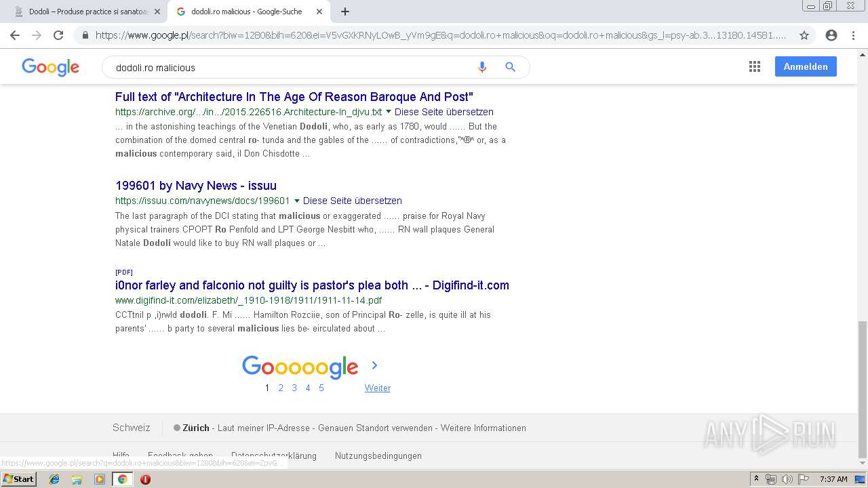The image size is (868, 488).
Task: Go to results page 2
Action: [x=281, y=388]
